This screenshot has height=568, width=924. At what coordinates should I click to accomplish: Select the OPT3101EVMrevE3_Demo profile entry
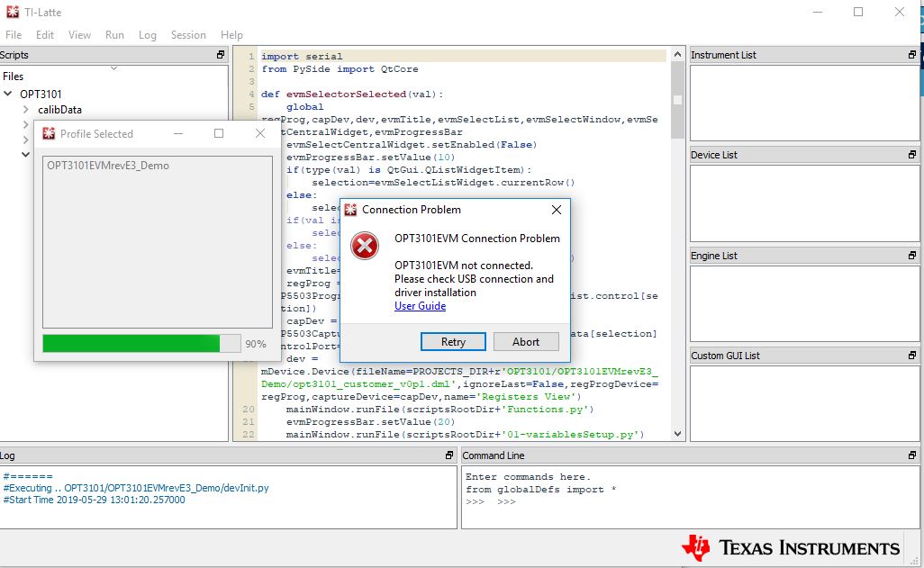point(110,166)
